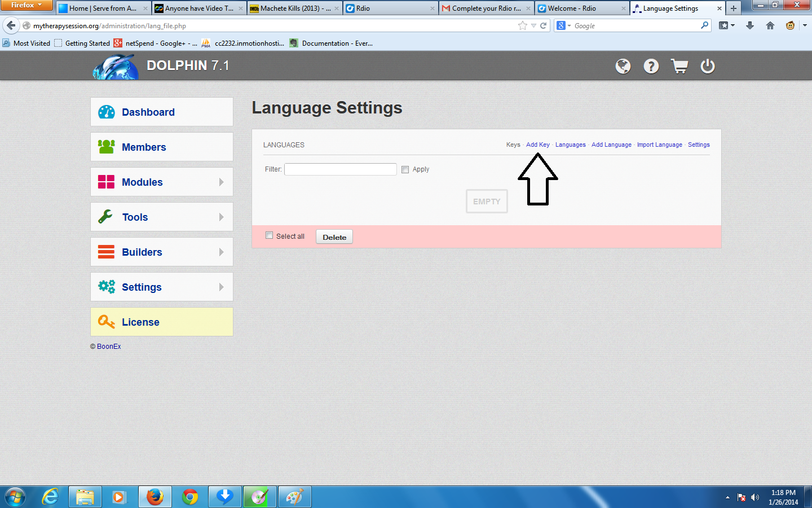812x508 pixels.
Task: Click the Firefox home toolbar icon
Action: 770,26
